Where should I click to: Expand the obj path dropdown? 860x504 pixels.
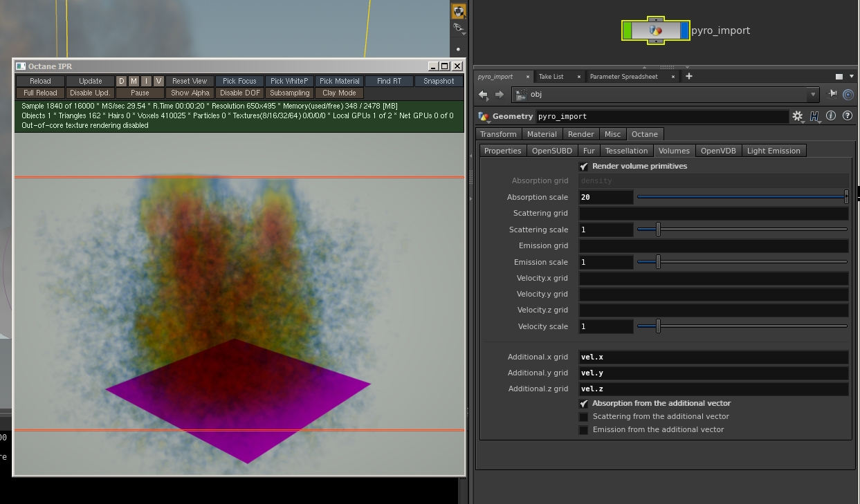[813, 95]
